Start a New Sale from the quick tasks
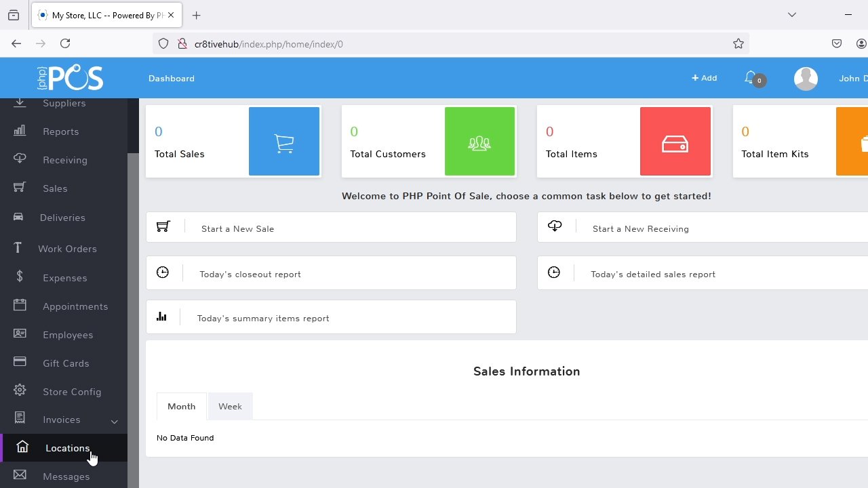868x488 pixels. (x=237, y=228)
